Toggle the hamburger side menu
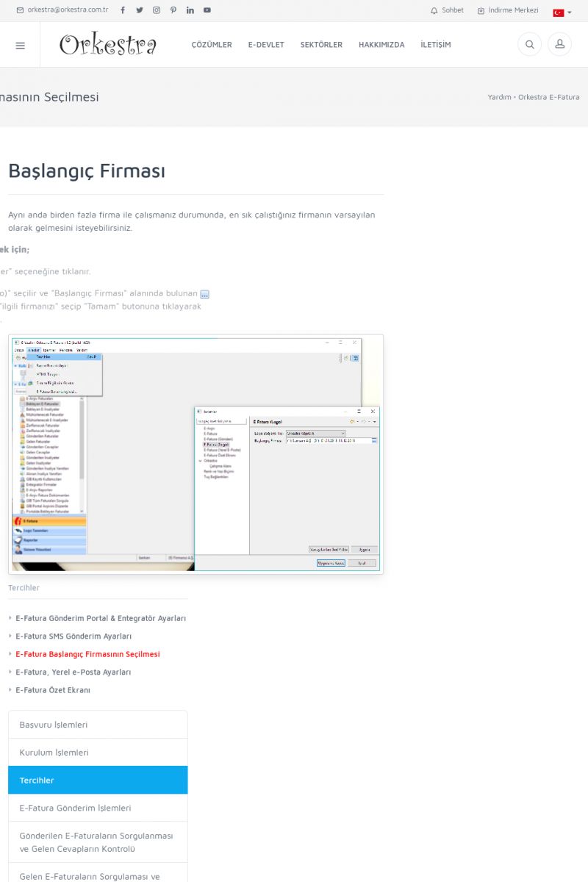The image size is (588, 882). pyautogui.click(x=20, y=45)
